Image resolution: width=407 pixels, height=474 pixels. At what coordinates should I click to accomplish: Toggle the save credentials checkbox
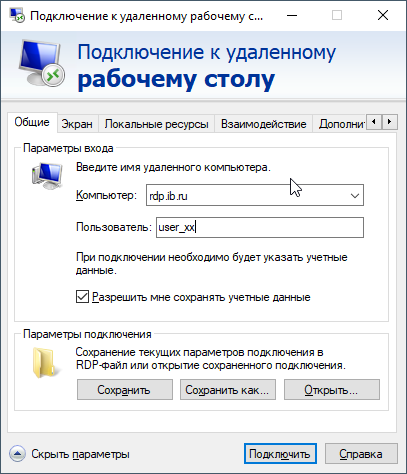82,297
